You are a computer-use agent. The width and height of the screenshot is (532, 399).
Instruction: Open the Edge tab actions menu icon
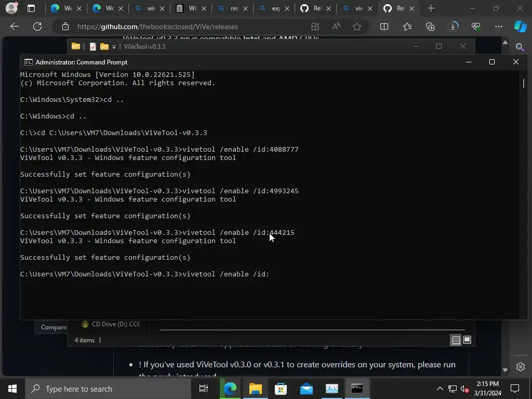(x=31, y=8)
